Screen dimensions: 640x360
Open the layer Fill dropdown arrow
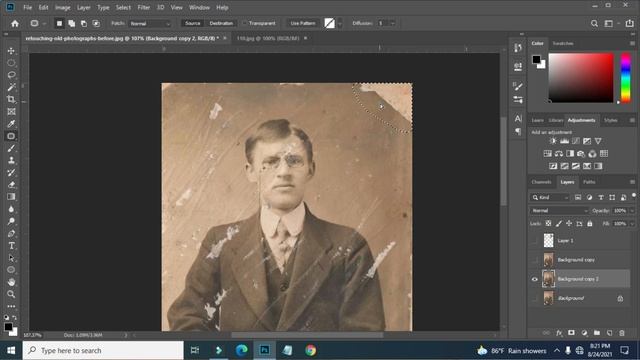click(632, 224)
